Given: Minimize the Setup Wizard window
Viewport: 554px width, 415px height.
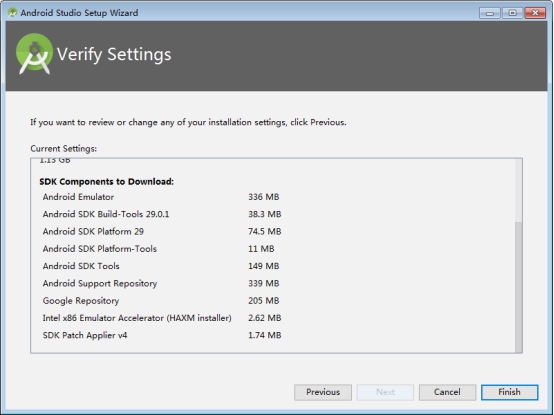Looking at the screenshot, I should (x=489, y=13).
